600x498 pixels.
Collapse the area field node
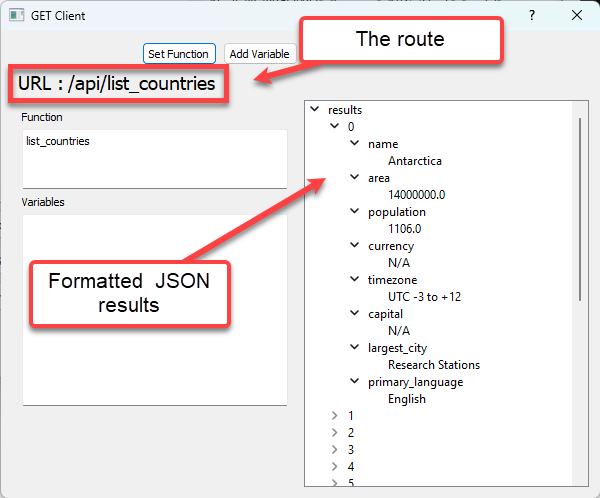354,178
